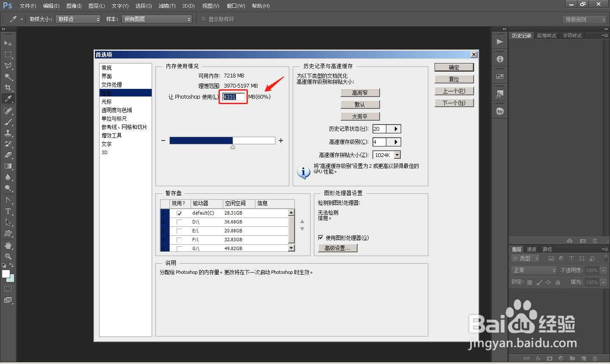Select the History Brush tool

pos(8,144)
